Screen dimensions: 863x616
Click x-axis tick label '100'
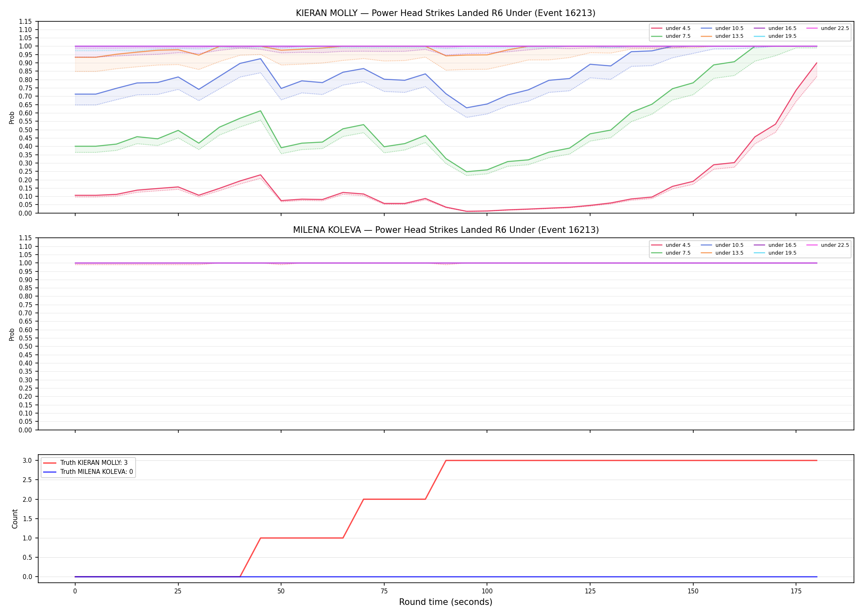coord(487,591)
